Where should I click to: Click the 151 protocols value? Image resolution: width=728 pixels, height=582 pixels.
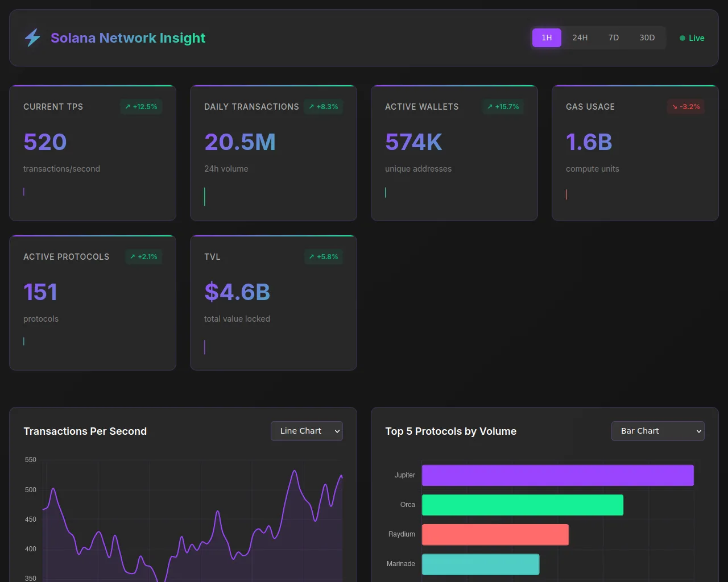[40, 292]
